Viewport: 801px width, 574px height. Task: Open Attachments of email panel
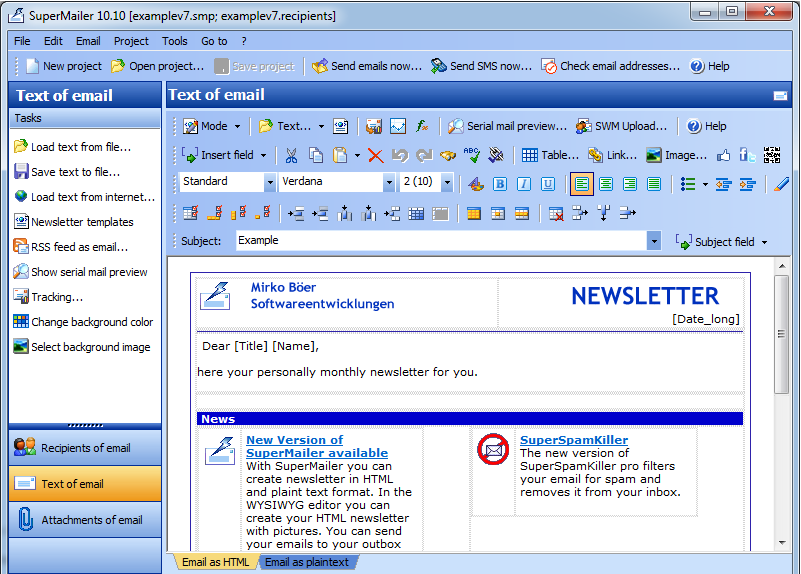tap(85, 520)
